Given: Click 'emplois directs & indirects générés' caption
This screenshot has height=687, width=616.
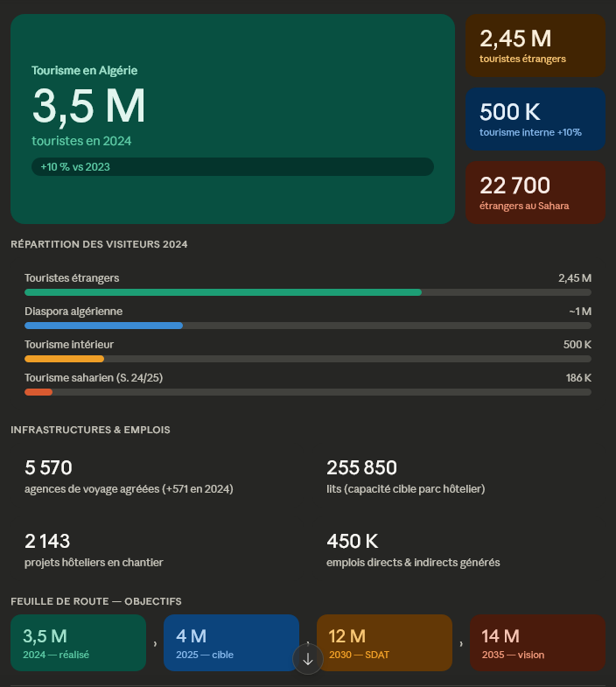Looking at the screenshot, I should (x=413, y=563).
